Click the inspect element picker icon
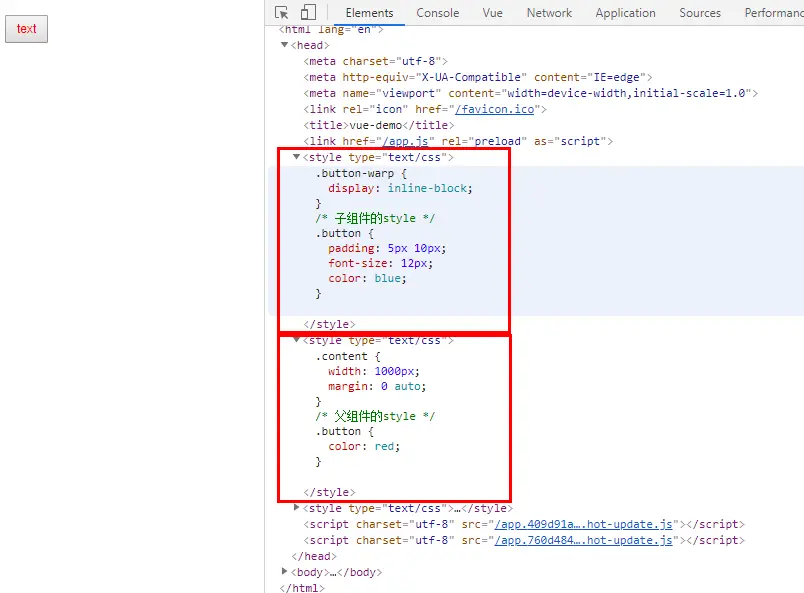This screenshot has width=804, height=593. [282, 12]
